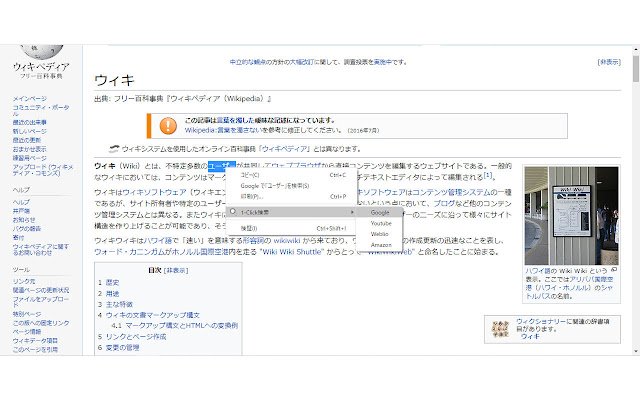Open ウィキペディアに関するお問い合わせ link

[40, 249]
